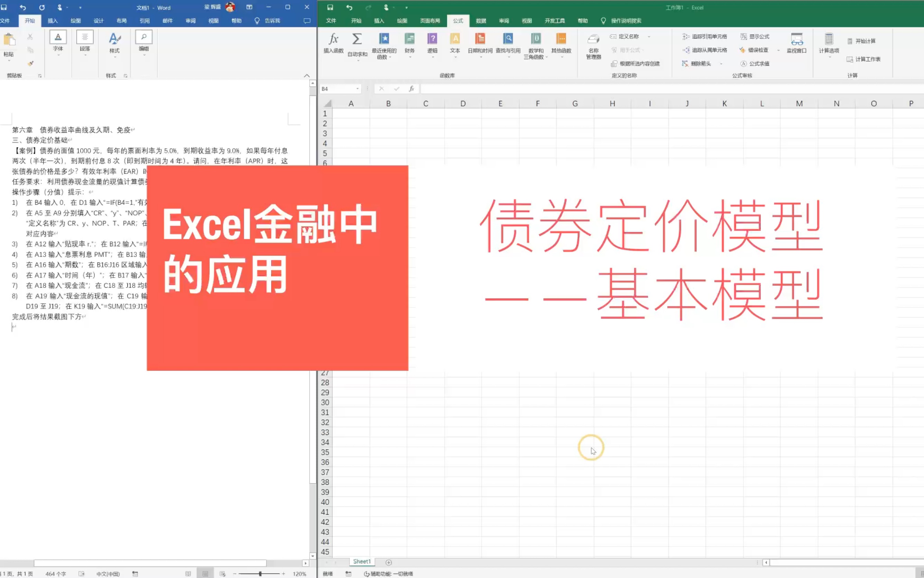Click Paste icon in Word ribbon
Image resolution: width=924 pixels, height=578 pixels.
pyautogui.click(x=9, y=40)
